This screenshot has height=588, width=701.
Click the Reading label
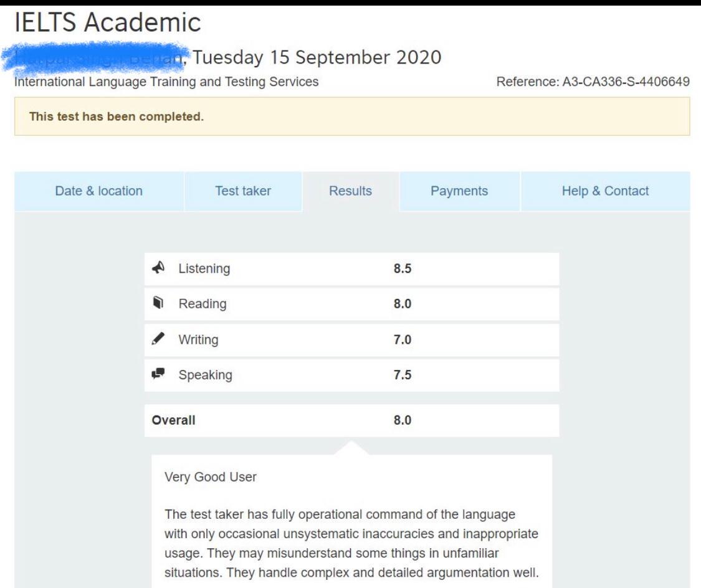[x=203, y=304]
